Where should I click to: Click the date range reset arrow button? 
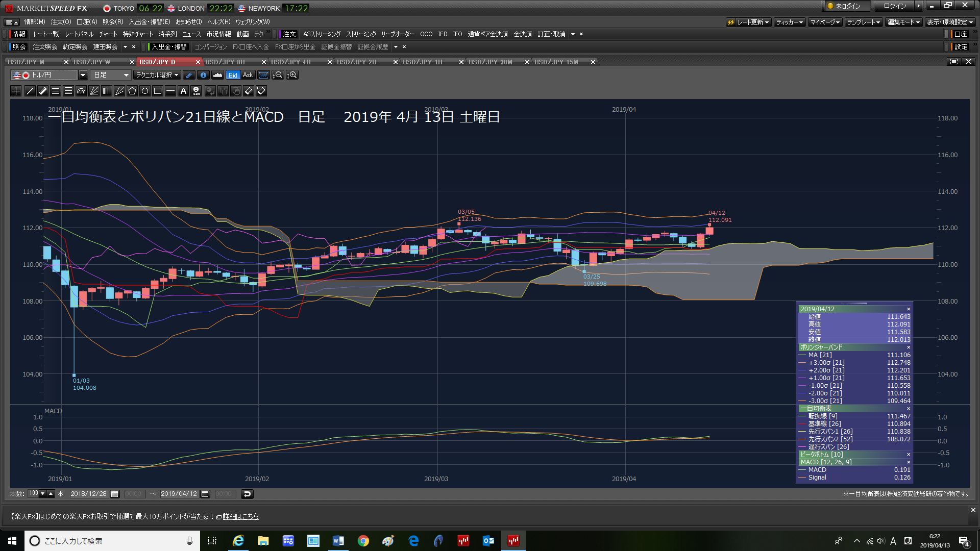247,494
